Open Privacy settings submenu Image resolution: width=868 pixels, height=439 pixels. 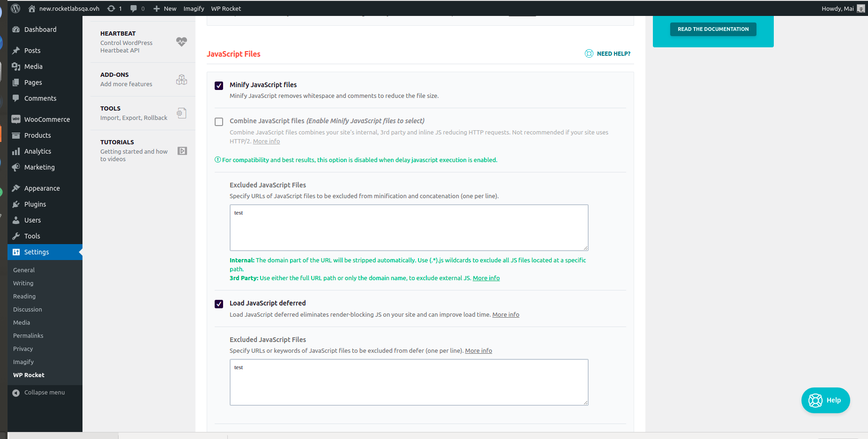[23, 349]
